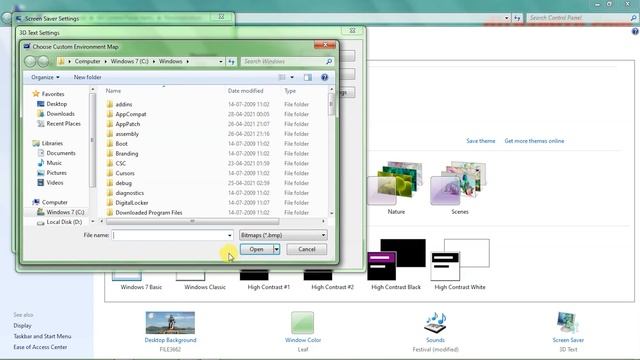Open Recent Places in navigation pane
The height and width of the screenshot is (360, 640).
tap(63, 124)
